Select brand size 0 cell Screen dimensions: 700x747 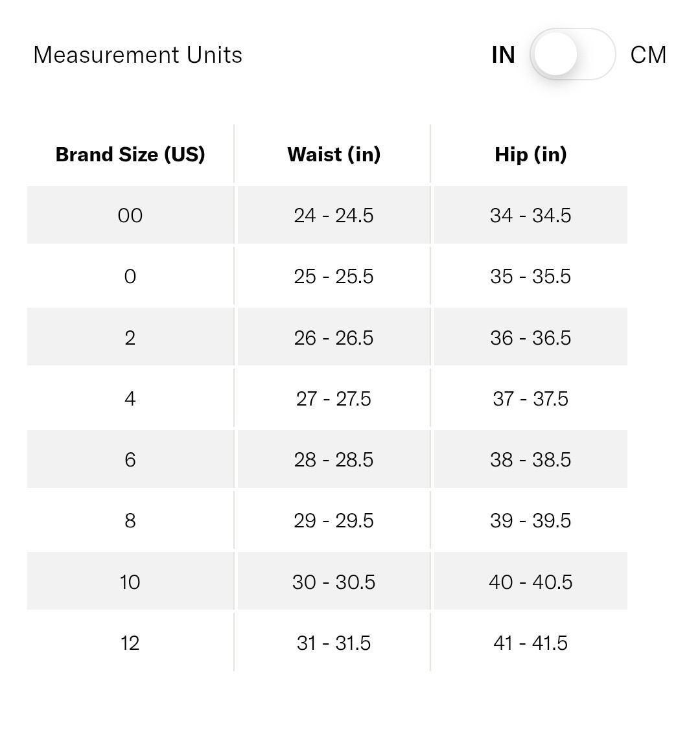pyautogui.click(x=130, y=276)
